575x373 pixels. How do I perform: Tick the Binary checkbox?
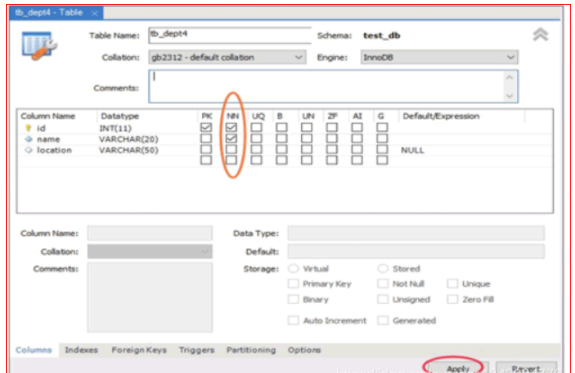click(293, 299)
